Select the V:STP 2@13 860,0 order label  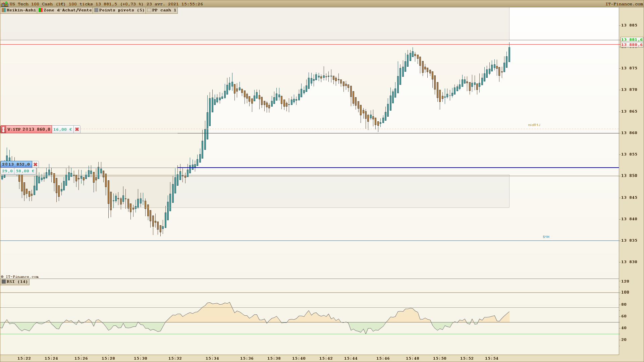tap(29, 129)
